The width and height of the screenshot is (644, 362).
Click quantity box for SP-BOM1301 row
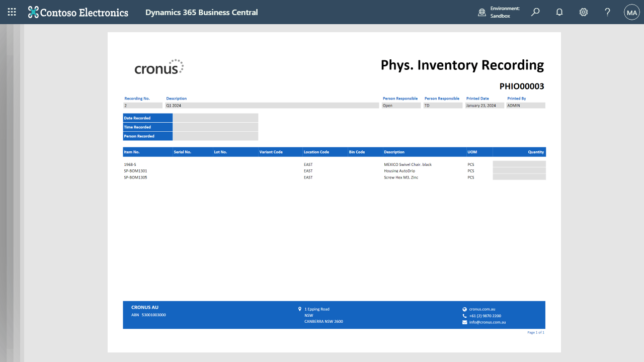click(x=519, y=171)
